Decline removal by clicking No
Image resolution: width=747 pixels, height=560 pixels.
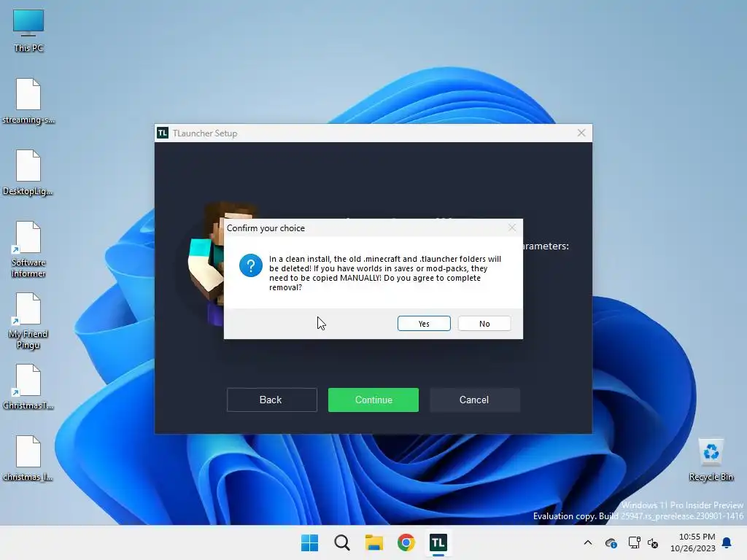click(x=484, y=323)
